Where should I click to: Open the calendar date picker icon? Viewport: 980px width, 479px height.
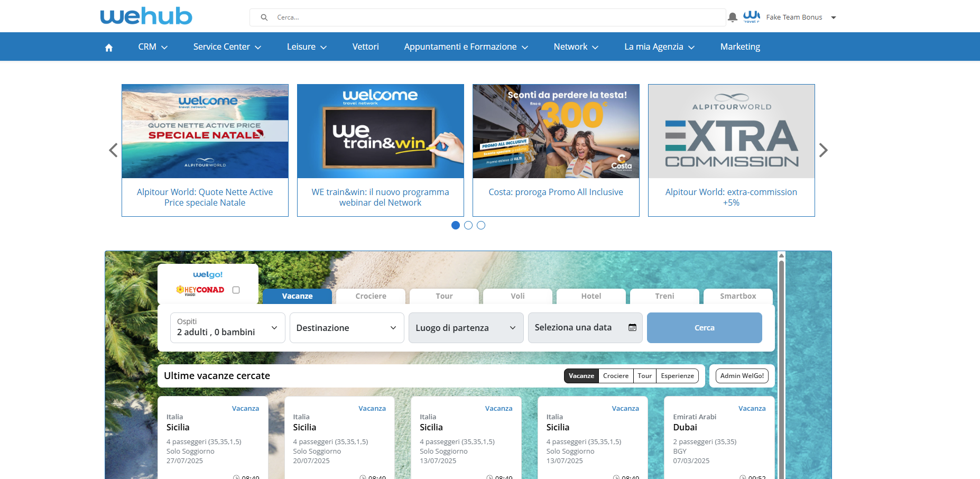[632, 328]
